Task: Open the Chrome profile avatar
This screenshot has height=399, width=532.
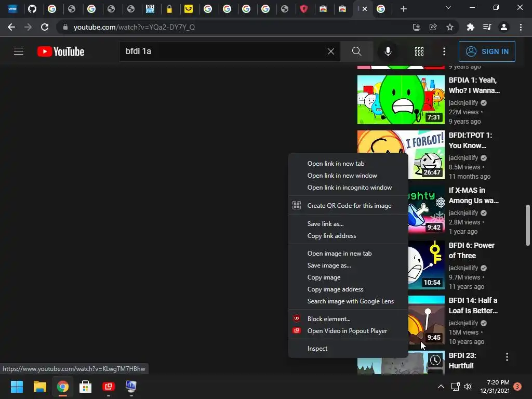Action: pyautogui.click(x=504, y=27)
